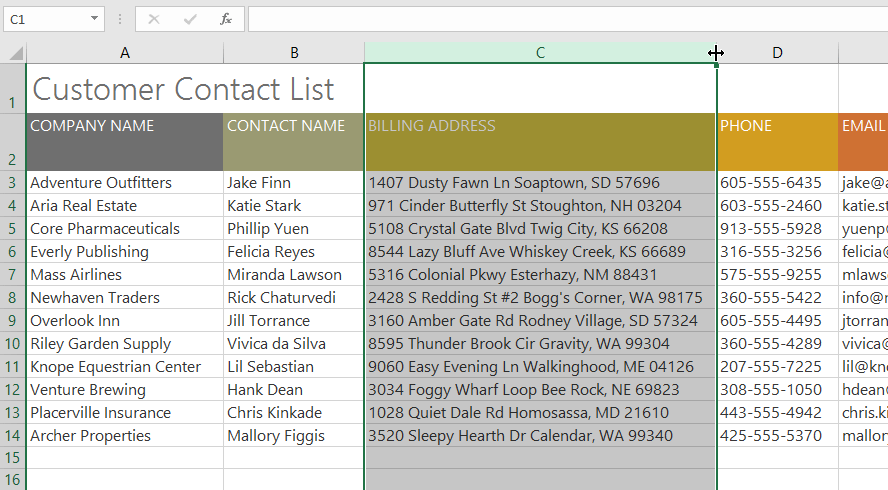This screenshot has height=490, width=888.
Task: Select the phone number cell 605-555-6435
Action: point(777,183)
